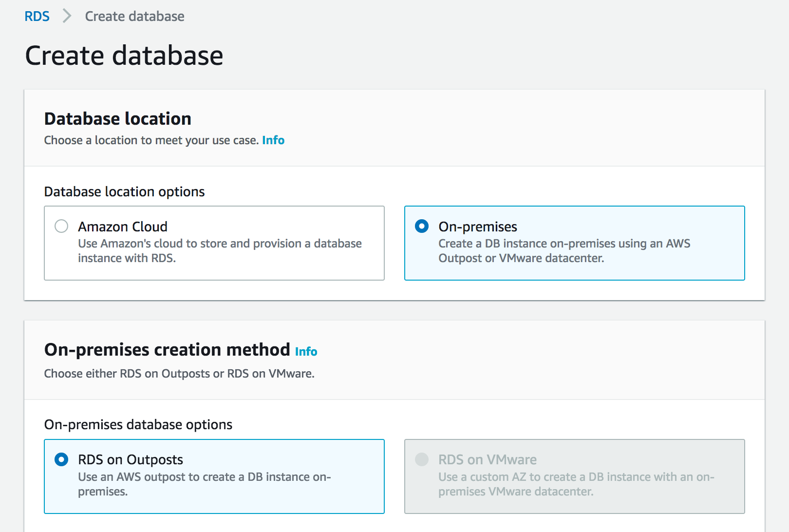
Task: Click the RDS on VMware option title
Action: click(487, 460)
